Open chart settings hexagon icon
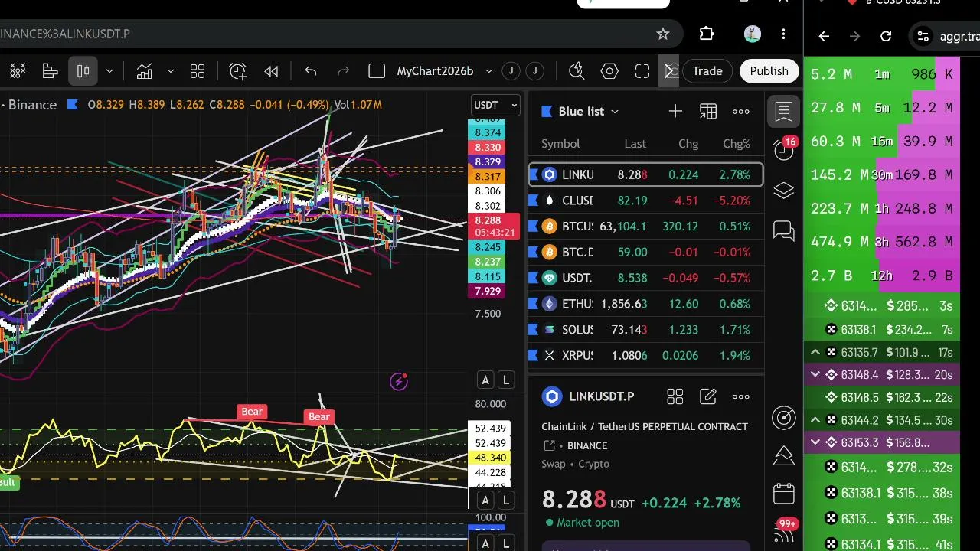 pyautogui.click(x=609, y=71)
